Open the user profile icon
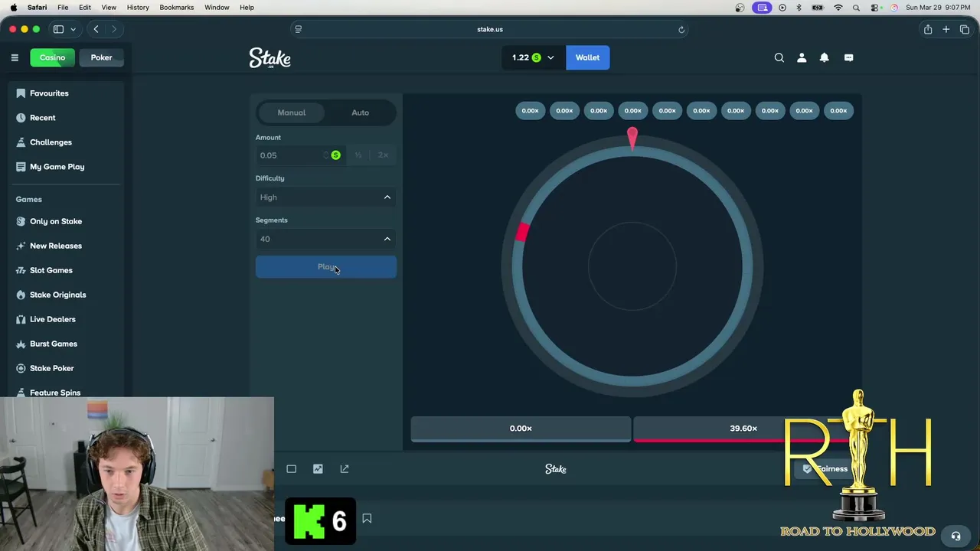 coord(802,57)
